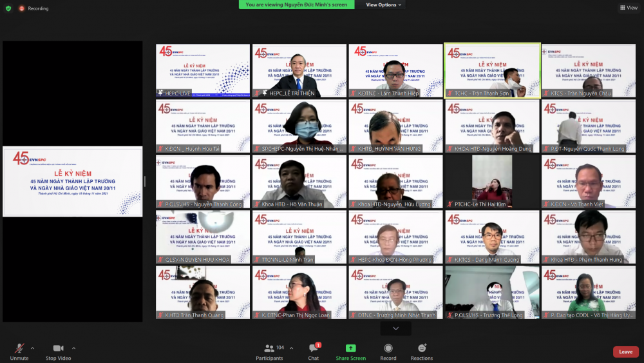Select P.QLSVHS - Trương Thế Long video tile
The image size is (644, 363).
tap(493, 293)
